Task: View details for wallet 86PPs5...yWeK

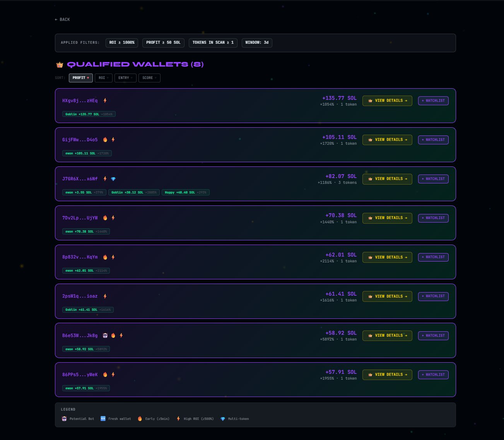Action: (387, 375)
